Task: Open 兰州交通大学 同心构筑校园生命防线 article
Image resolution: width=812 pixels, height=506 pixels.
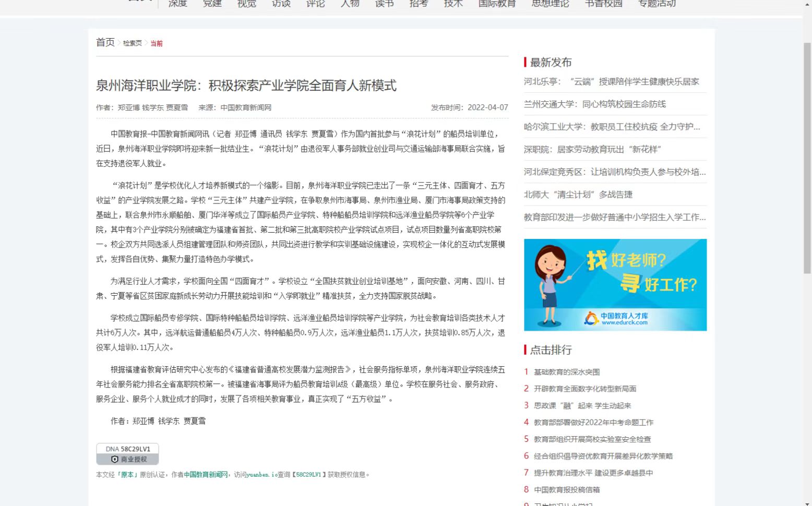Action: point(594,104)
